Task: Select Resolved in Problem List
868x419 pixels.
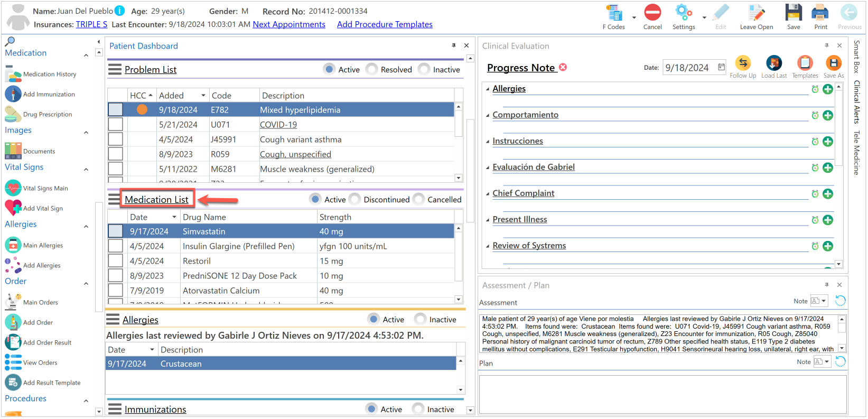Action: coord(372,69)
